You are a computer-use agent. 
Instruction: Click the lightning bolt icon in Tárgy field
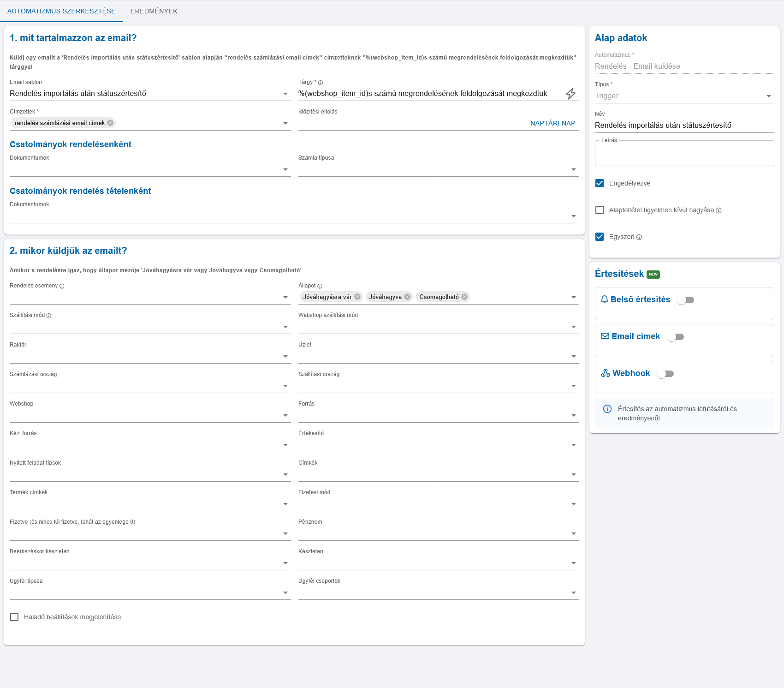[x=570, y=94]
